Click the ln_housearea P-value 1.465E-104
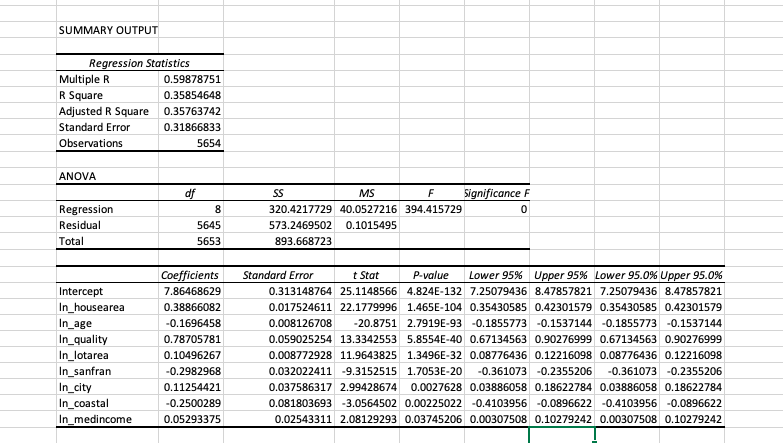783x443 pixels. pos(432,307)
